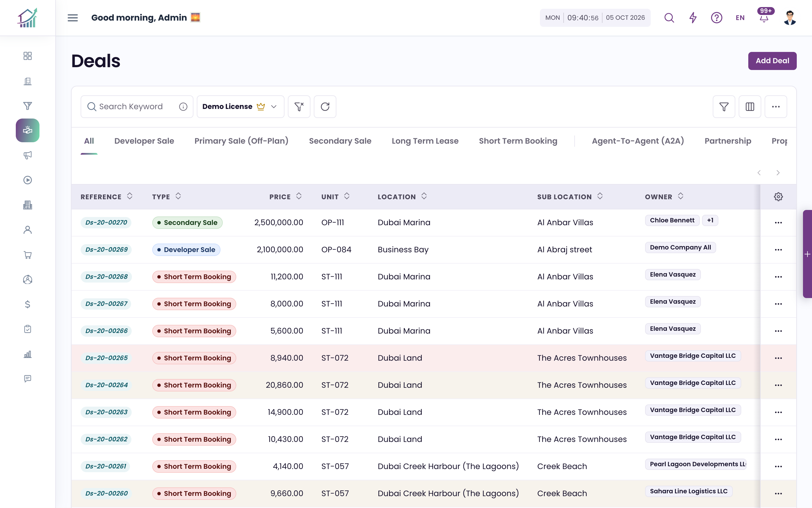Sort by the Sub Location column
Viewport: 812px width, 508px height.
tap(600, 196)
